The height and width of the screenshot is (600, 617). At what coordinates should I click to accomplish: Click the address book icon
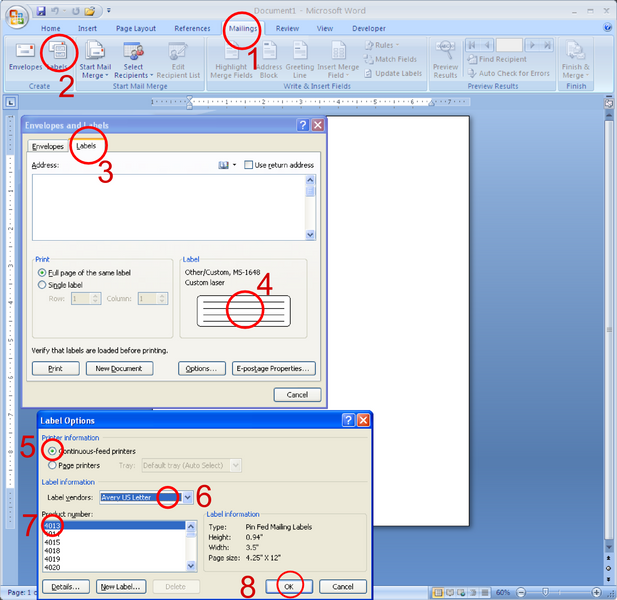pyautogui.click(x=224, y=165)
